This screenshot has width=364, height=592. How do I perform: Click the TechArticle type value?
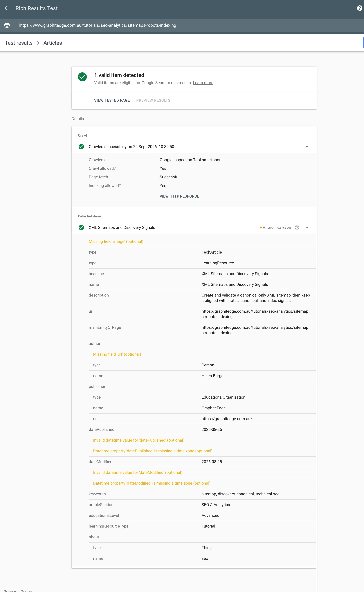(x=212, y=252)
